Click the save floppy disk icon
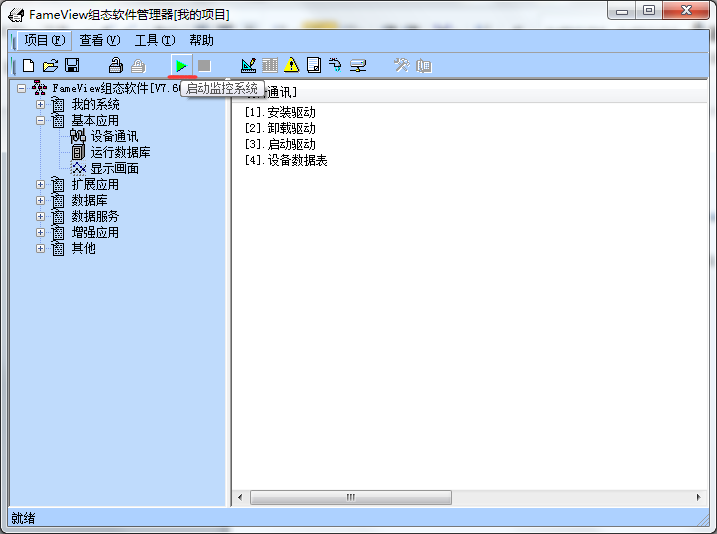The height and width of the screenshot is (534, 717). tap(72, 66)
